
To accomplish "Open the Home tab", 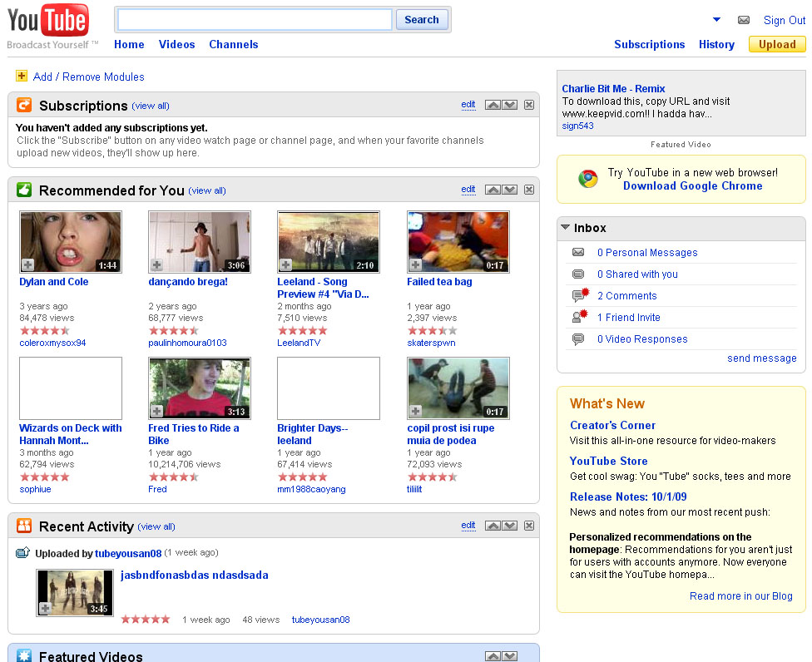I will [x=129, y=45].
